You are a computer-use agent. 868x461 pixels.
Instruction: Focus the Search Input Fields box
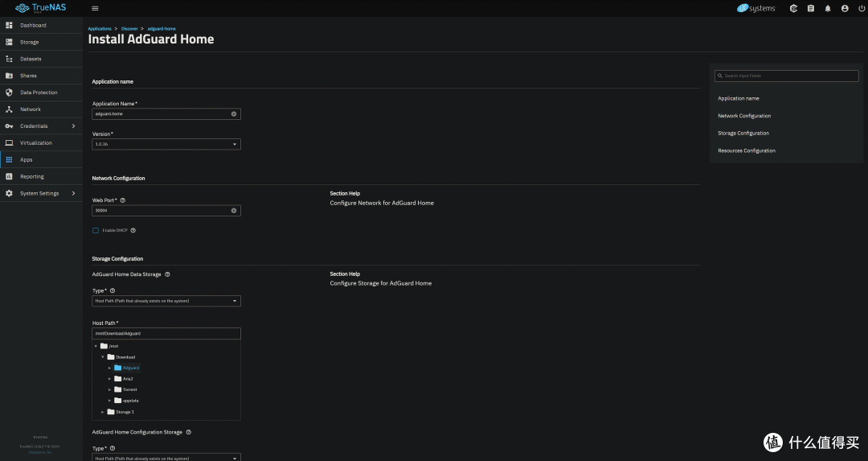tap(787, 76)
